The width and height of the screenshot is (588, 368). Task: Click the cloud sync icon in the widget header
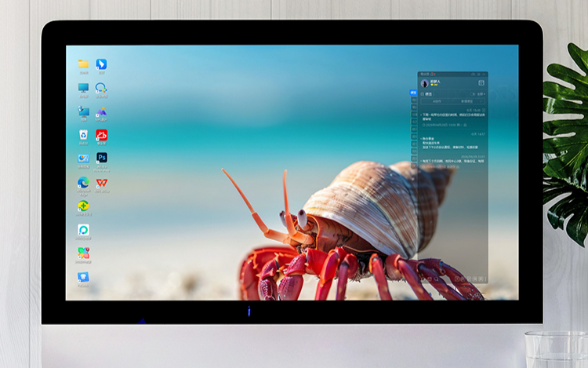pos(473,75)
